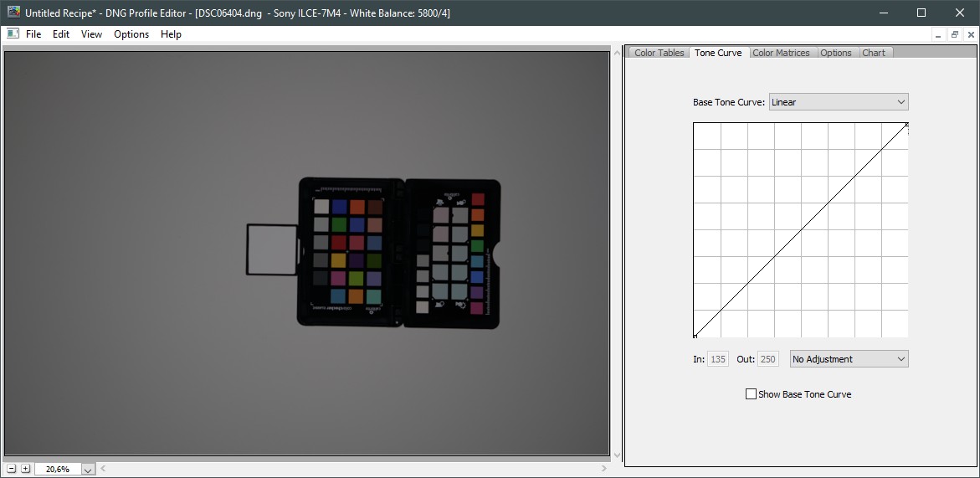Screen dimensions: 980x478
Task: Restore the inner document window
Action: (954, 34)
